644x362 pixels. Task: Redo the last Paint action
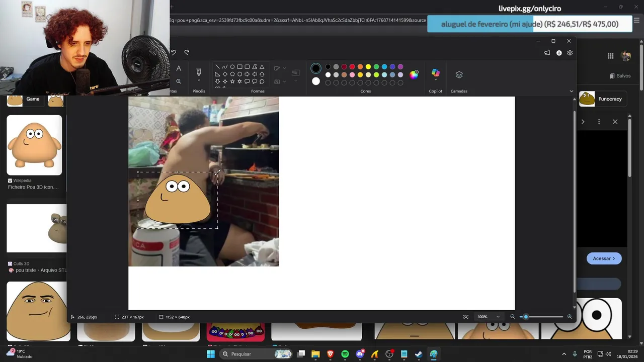[x=187, y=52]
